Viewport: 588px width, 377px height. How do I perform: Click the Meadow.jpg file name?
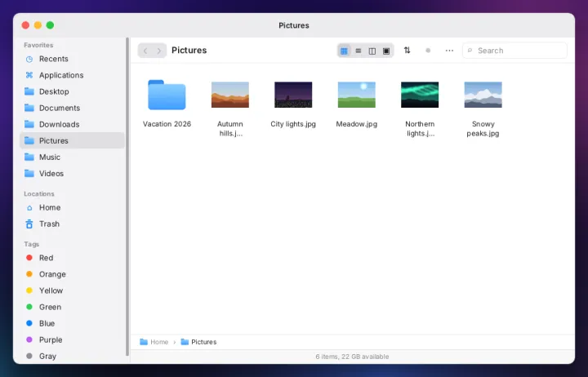click(357, 124)
